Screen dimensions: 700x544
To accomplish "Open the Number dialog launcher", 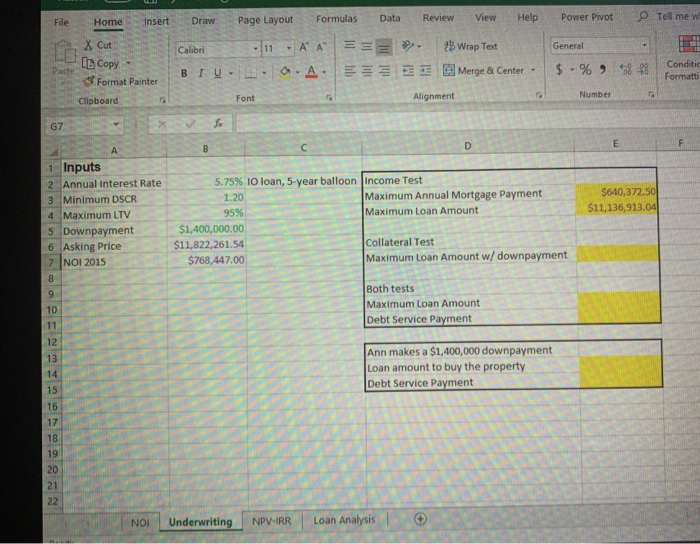I will click(652, 94).
